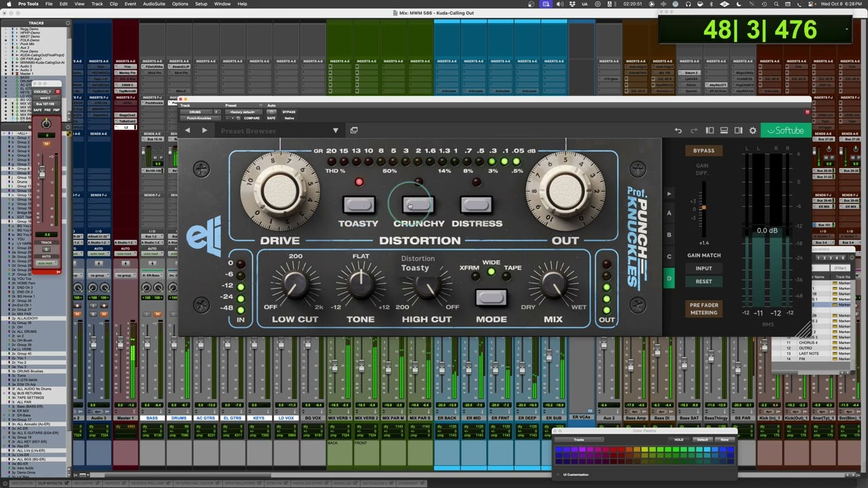Toggle left side panel layout icon
The height and width of the screenshot is (488, 868).
[709, 130]
